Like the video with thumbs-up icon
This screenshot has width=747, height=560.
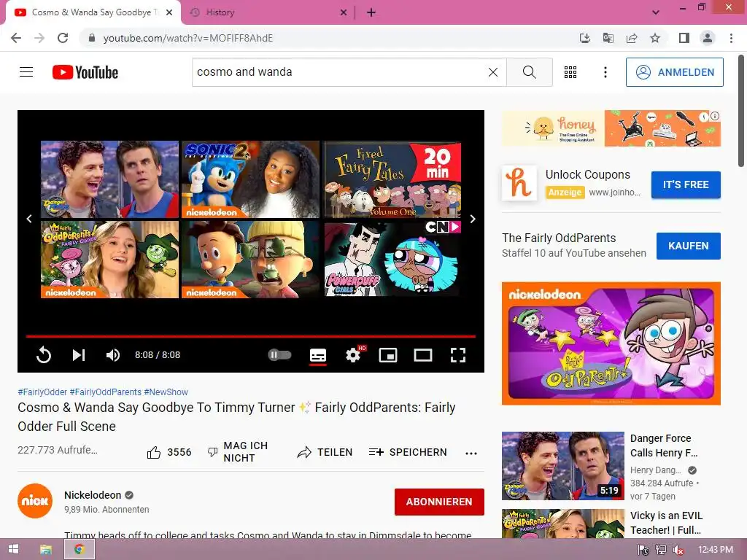tap(154, 452)
